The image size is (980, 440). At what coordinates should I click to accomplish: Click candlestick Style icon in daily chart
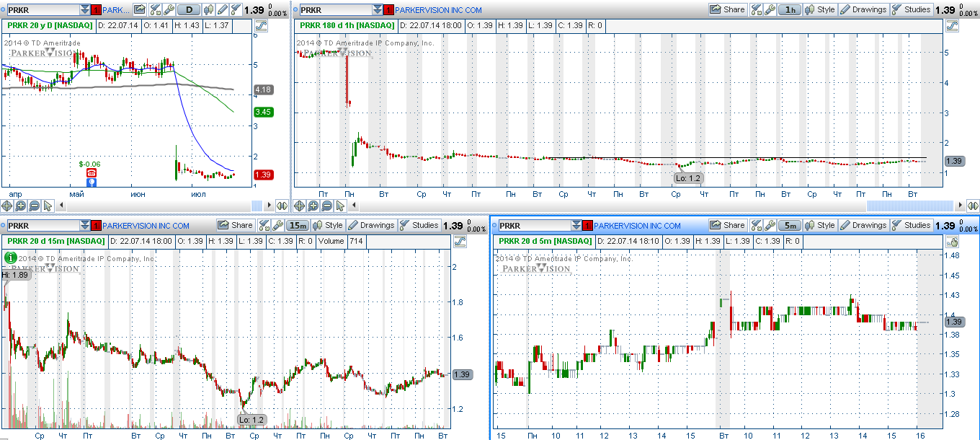coord(209,10)
